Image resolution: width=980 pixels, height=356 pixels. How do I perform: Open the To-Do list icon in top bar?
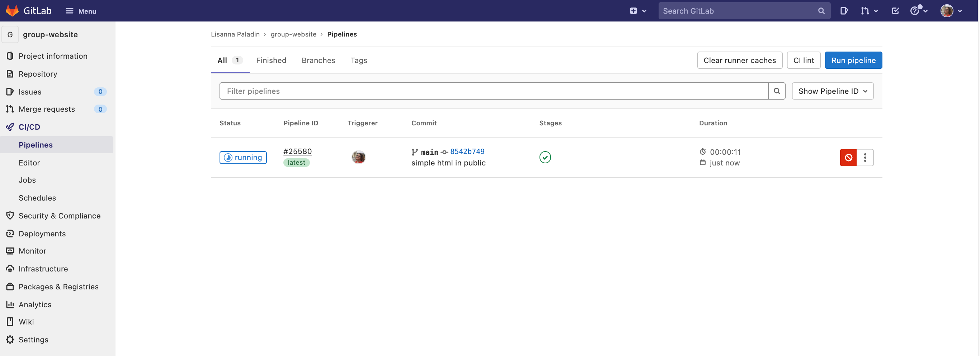[x=895, y=11]
